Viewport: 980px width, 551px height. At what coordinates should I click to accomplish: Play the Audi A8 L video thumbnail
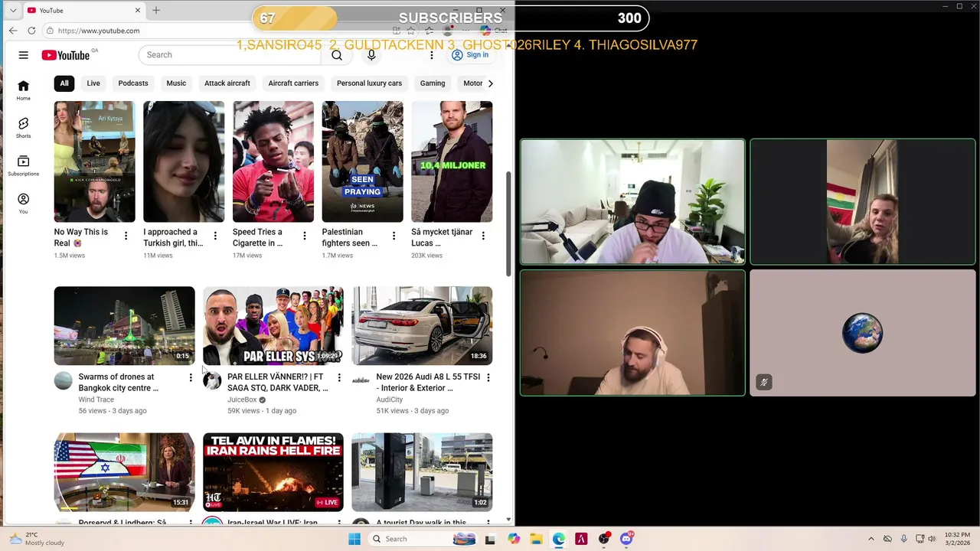422,326
